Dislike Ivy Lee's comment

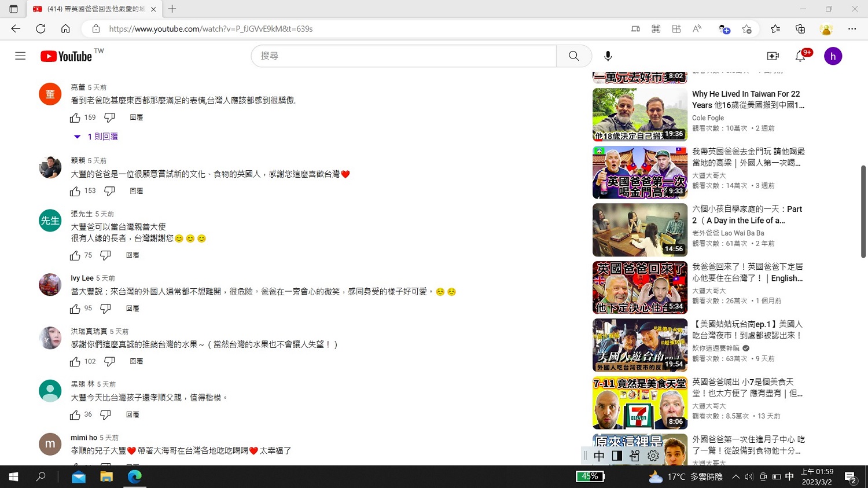pyautogui.click(x=105, y=309)
